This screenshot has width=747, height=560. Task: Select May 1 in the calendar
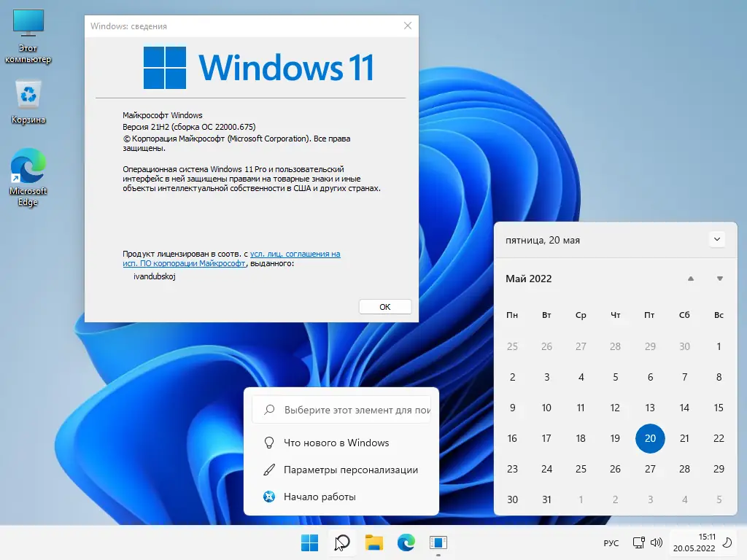tap(719, 346)
